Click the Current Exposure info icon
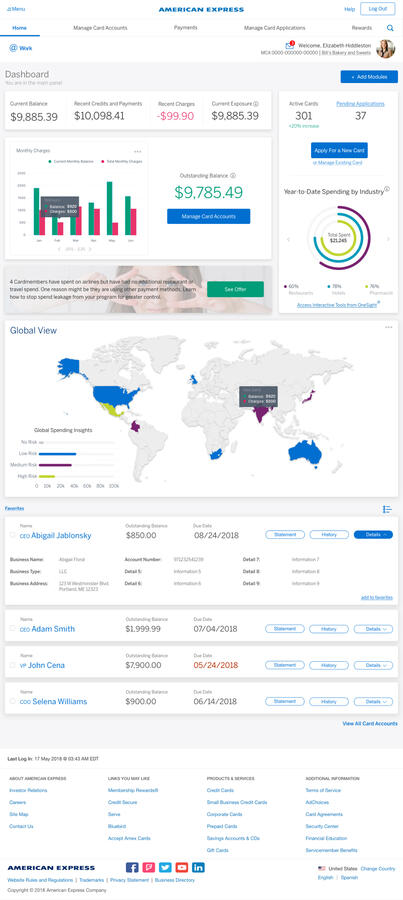The height and width of the screenshot is (900, 403). [x=255, y=104]
